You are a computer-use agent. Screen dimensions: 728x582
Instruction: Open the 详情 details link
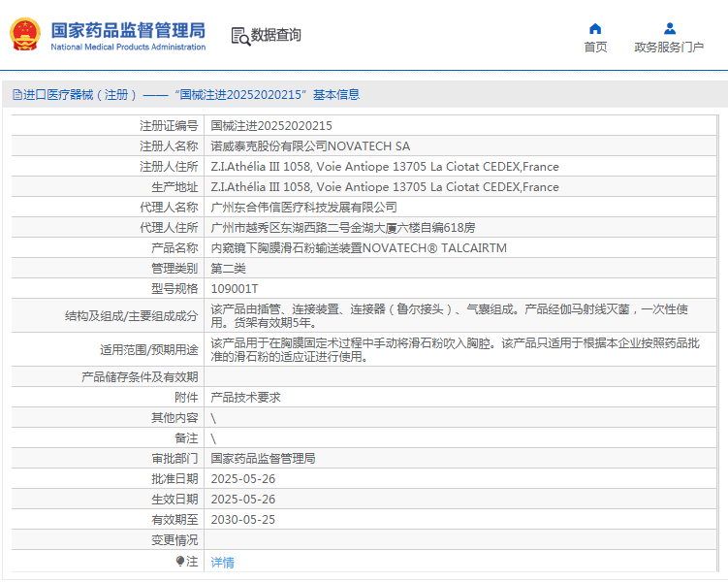point(222,563)
